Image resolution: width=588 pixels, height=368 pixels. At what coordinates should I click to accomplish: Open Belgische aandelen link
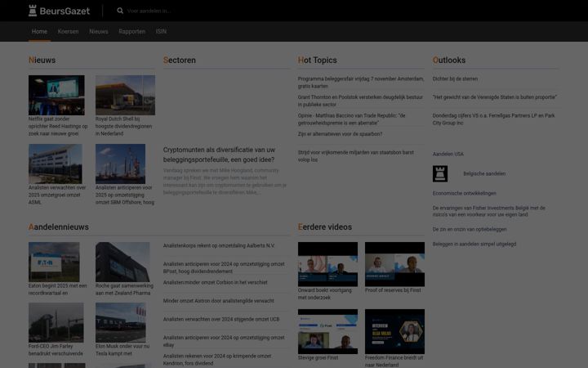[484, 174]
